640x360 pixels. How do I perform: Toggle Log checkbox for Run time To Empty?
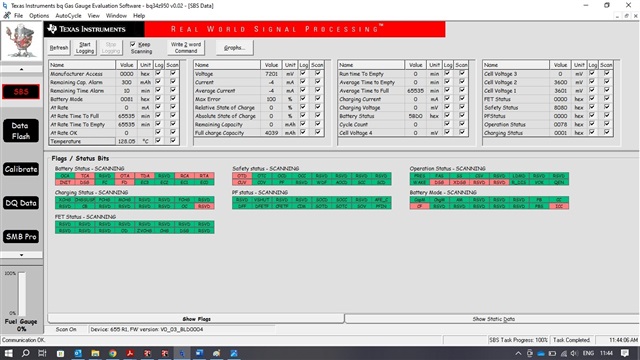(447, 73)
